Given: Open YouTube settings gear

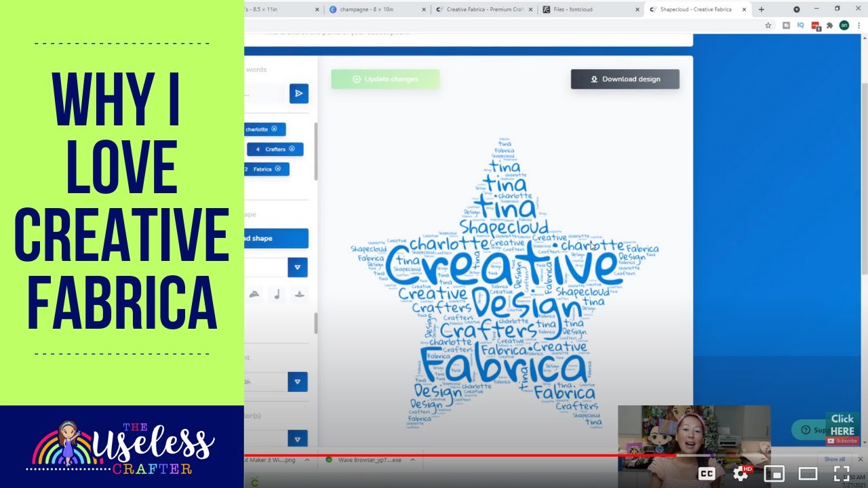Looking at the screenshot, I should pyautogui.click(x=741, y=474).
